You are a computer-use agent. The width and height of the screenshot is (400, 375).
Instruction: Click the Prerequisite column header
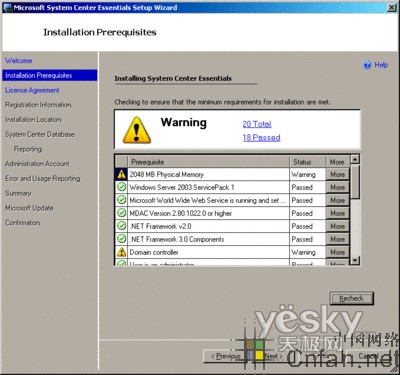(x=208, y=162)
